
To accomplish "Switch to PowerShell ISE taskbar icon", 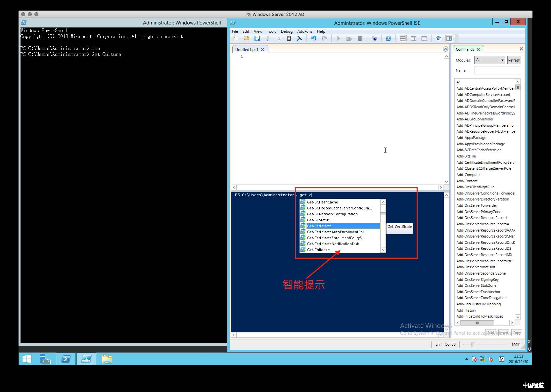I will pyautogui.click(x=86, y=359).
